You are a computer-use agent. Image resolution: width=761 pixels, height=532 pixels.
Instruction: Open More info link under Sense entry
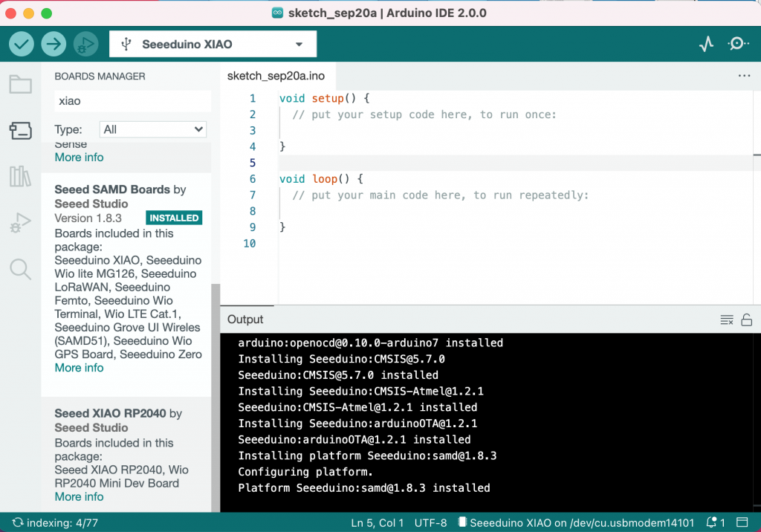click(x=79, y=158)
